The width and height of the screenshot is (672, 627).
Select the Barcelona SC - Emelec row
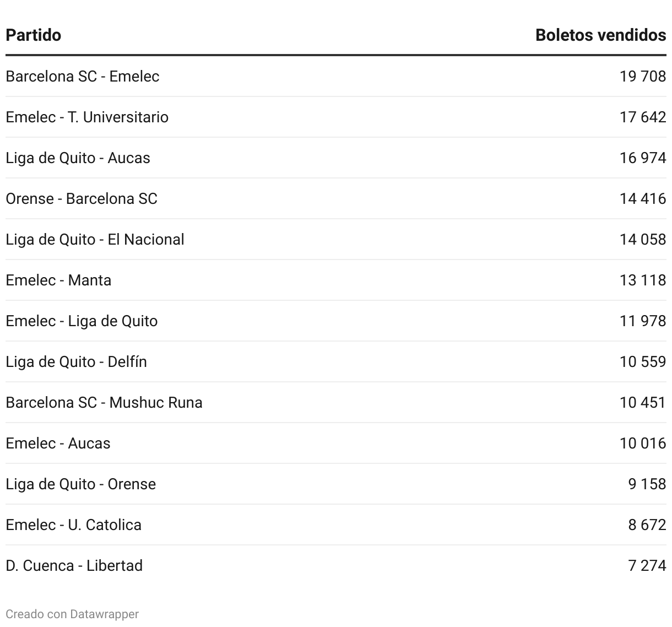(x=336, y=76)
